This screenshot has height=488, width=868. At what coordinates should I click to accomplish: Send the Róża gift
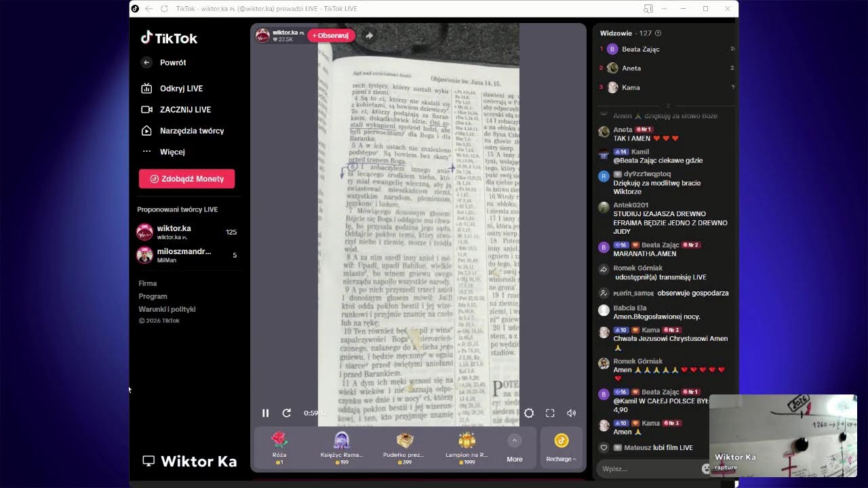(x=279, y=448)
